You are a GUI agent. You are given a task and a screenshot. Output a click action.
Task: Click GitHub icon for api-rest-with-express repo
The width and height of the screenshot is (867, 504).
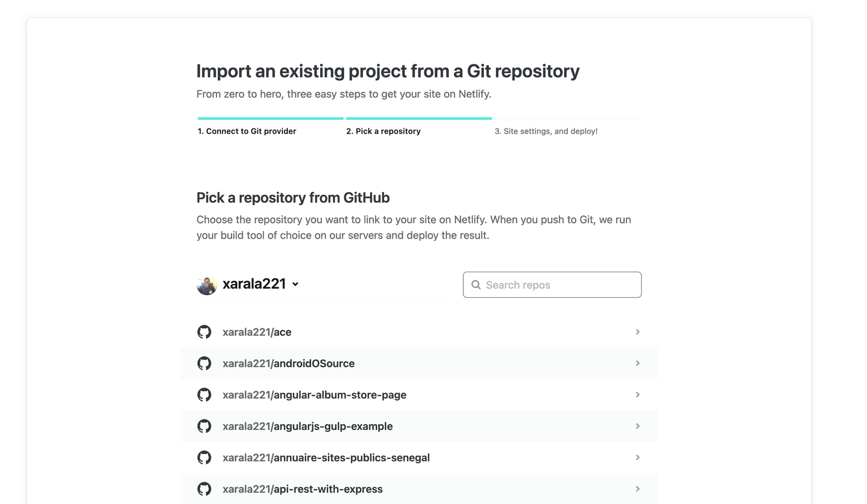pos(204,489)
